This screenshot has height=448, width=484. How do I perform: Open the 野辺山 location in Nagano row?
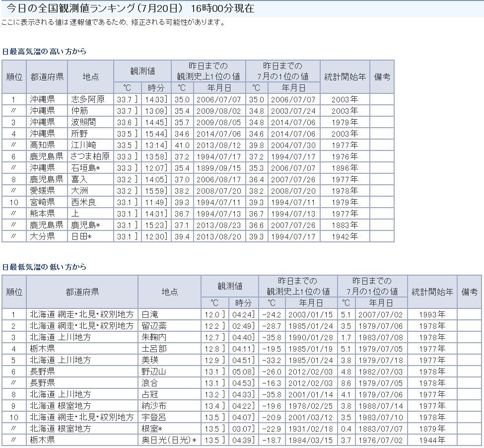pos(153,372)
